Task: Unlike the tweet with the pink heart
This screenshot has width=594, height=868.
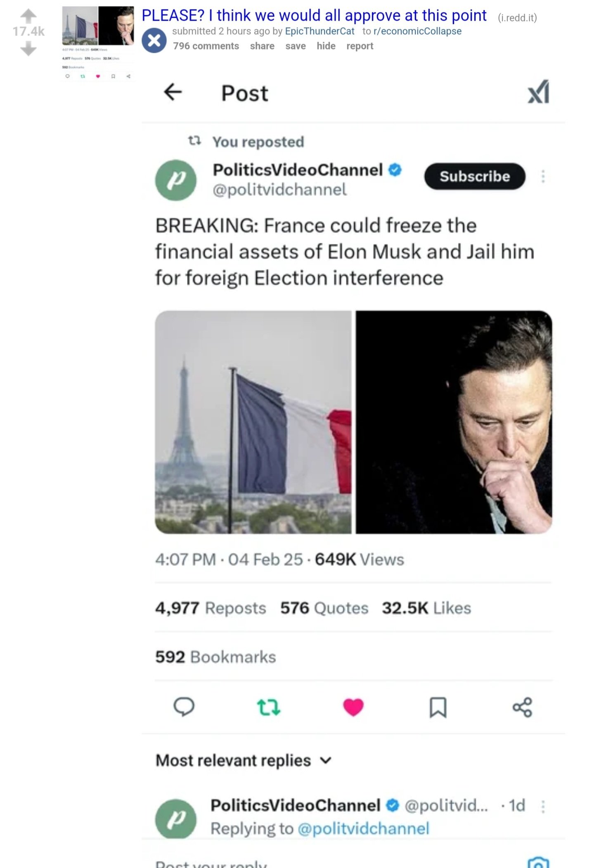Action: 353,707
